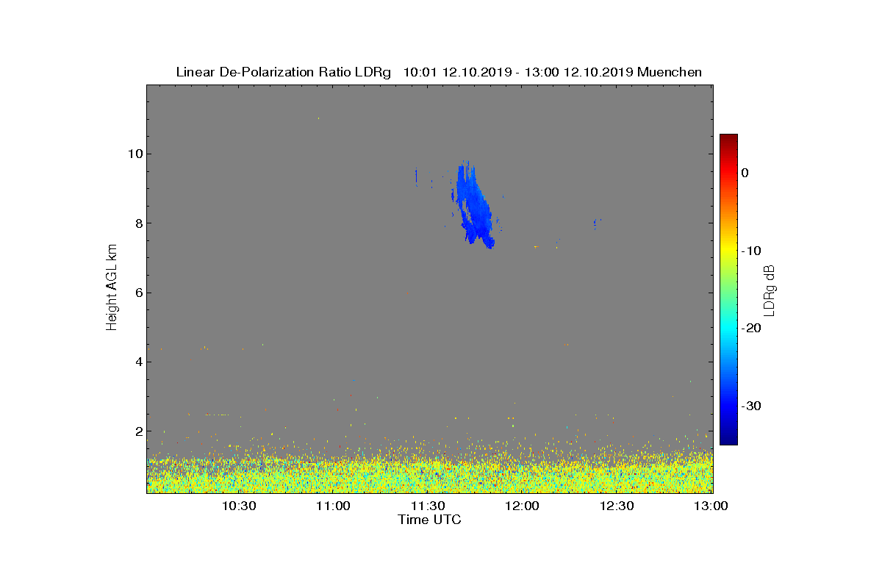
Task: Click the 12:30 time tick label
Action: tap(617, 506)
